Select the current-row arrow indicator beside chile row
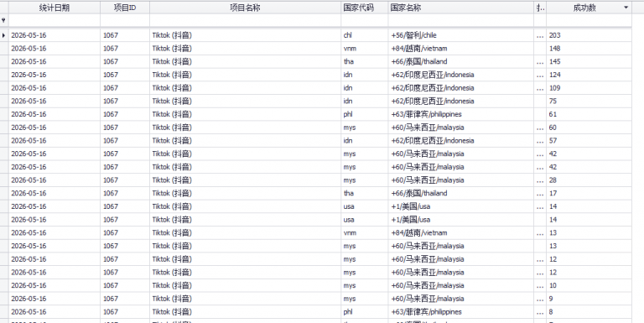This screenshot has width=644, height=323. (3, 35)
